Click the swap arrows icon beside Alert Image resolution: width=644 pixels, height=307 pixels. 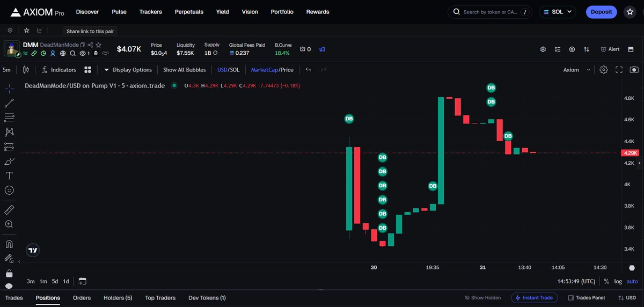coord(587,49)
